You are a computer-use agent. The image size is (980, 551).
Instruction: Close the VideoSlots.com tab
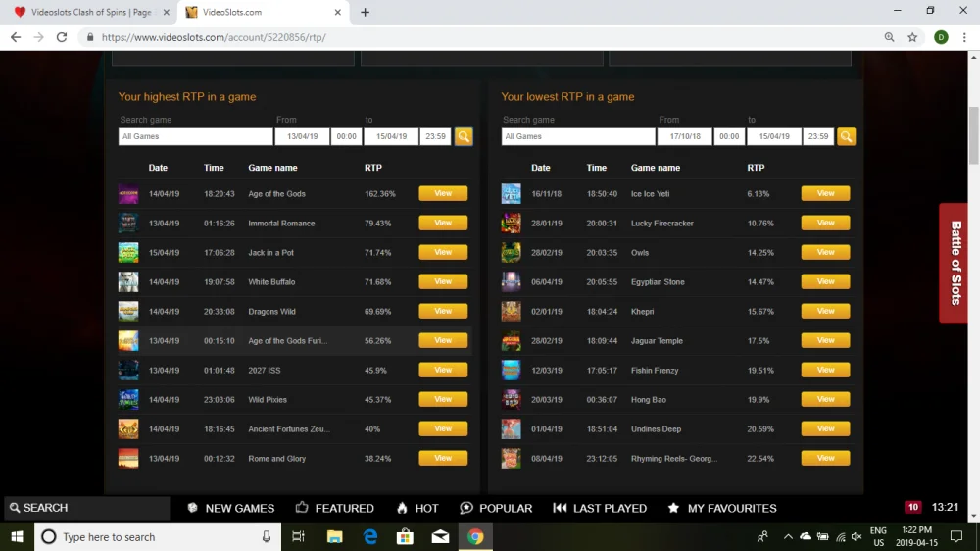pos(337,12)
